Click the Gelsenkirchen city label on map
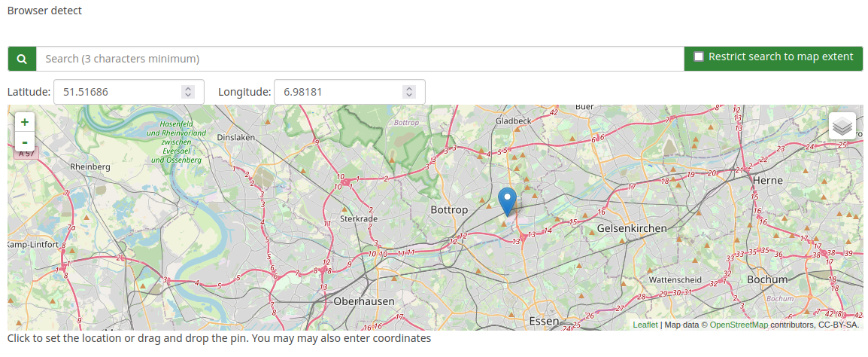This screenshot has height=357, width=868. coord(632,227)
